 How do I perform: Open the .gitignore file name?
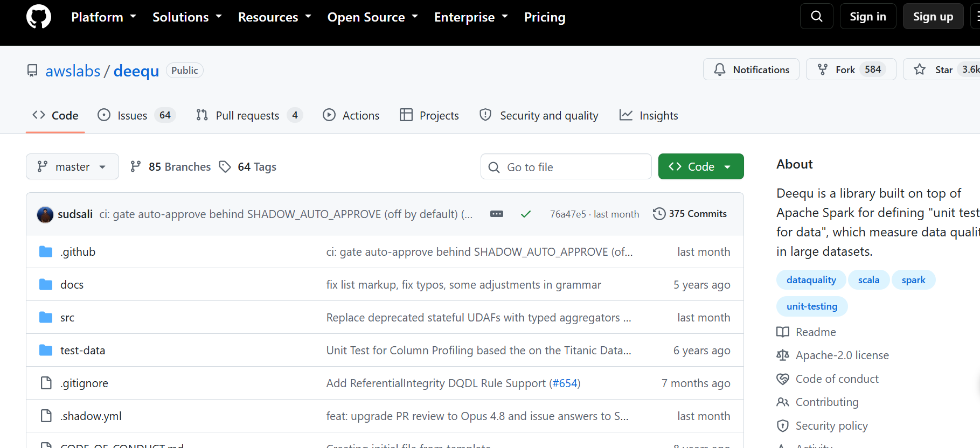click(x=84, y=383)
